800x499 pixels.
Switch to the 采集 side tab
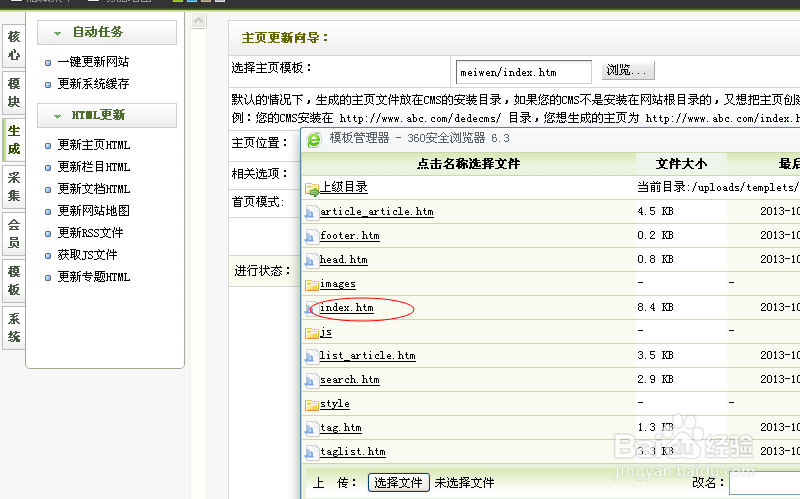14,187
